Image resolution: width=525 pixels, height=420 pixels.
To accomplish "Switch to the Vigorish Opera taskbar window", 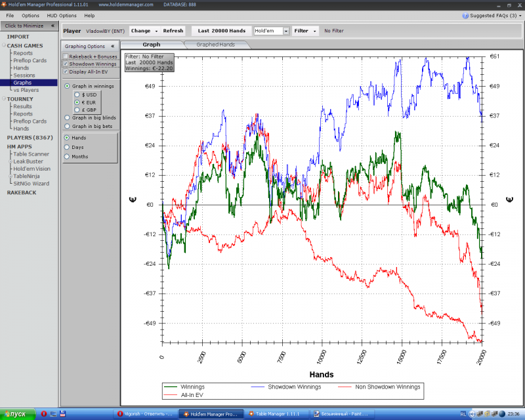I will click(146, 414).
